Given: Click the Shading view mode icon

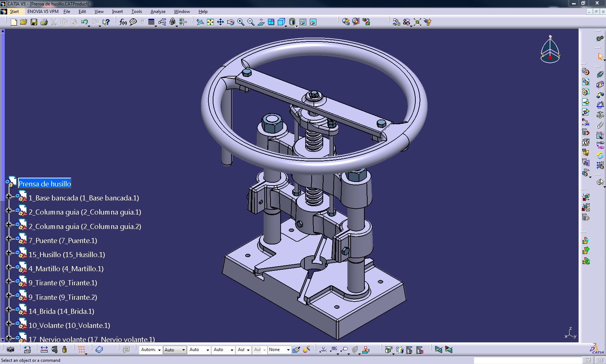Looking at the screenshot, I should [292, 22].
